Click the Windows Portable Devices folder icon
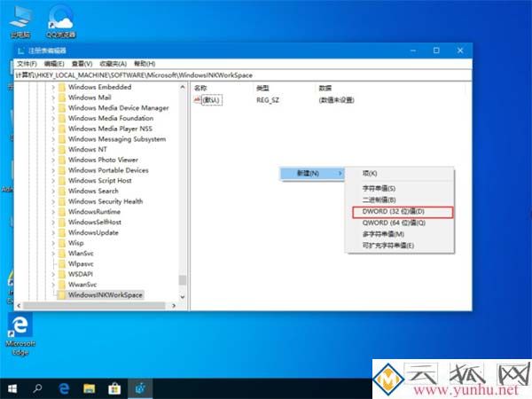Image resolution: width=532 pixels, height=399 pixels. [62, 170]
